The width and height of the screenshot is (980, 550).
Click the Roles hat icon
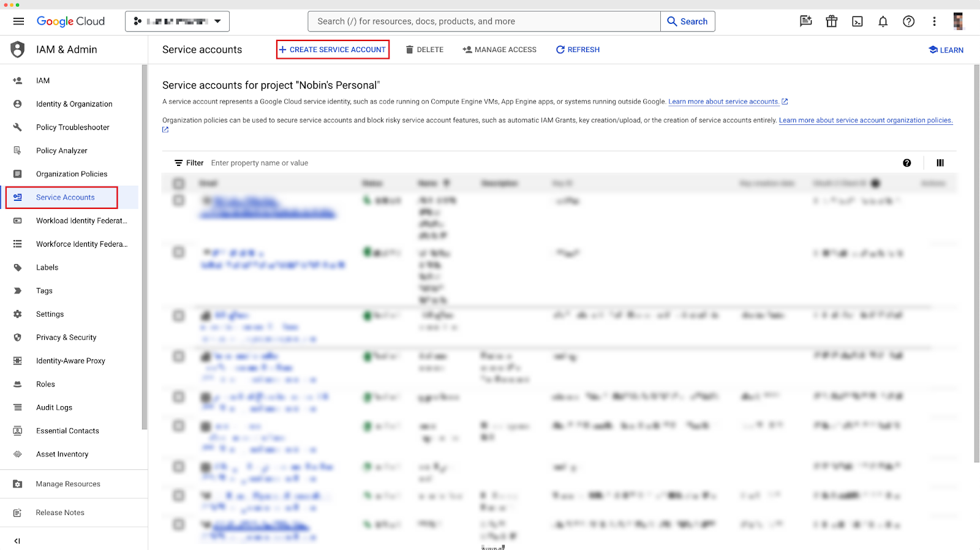click(x=18, y=384)
